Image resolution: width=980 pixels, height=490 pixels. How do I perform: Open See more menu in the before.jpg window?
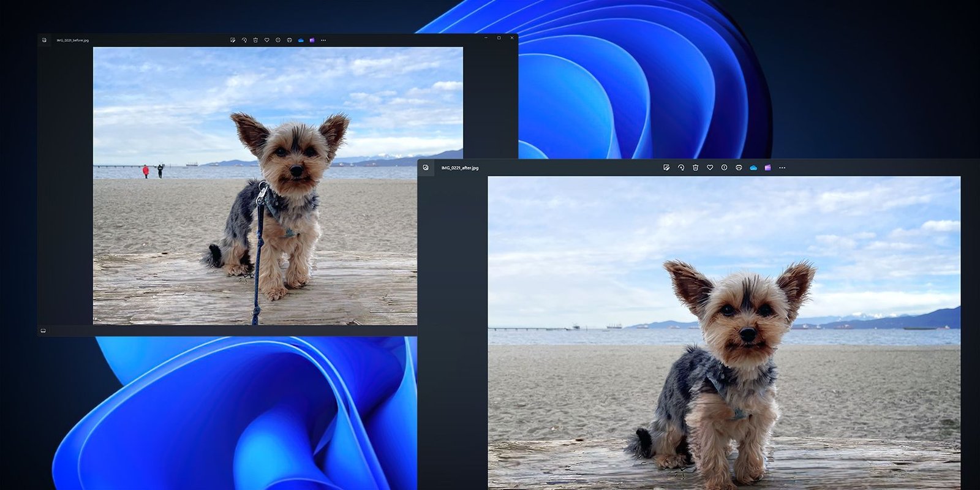tap(323, 40)
